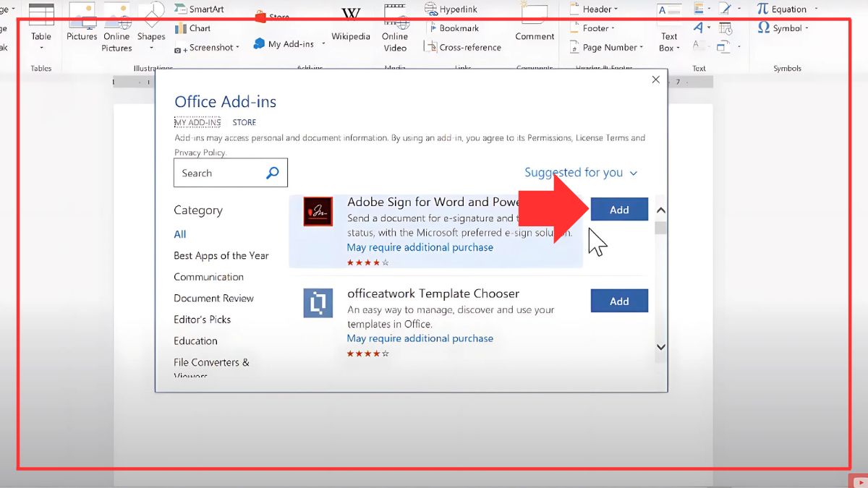Switch to the MY ADD-INS tab

(197, 122)
